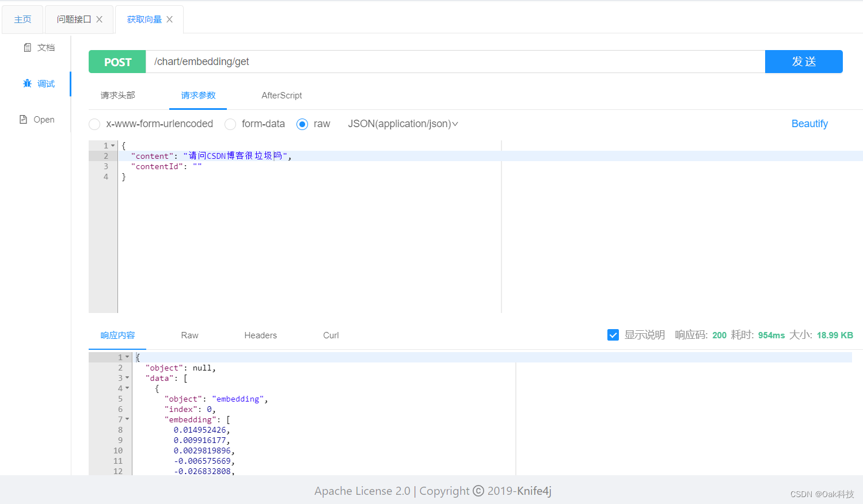Click the Apache License 2.0 footer text
Screen dimensions: 863x504
(362, 491)
